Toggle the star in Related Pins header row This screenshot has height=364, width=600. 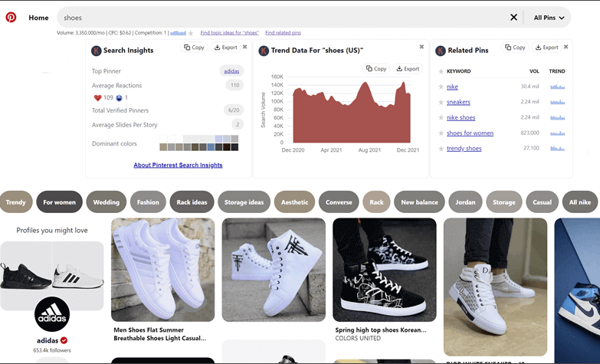pyautogui.click(x=441, y=71)
